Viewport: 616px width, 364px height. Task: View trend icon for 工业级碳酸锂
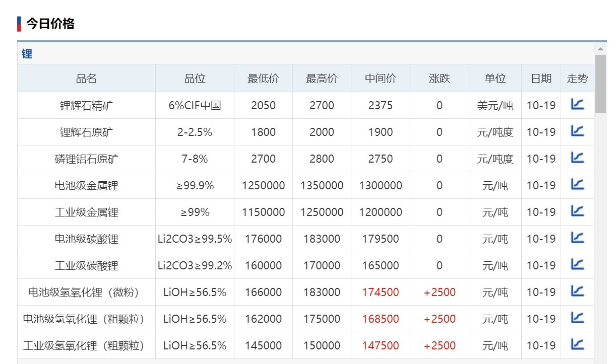pos(577,264)
